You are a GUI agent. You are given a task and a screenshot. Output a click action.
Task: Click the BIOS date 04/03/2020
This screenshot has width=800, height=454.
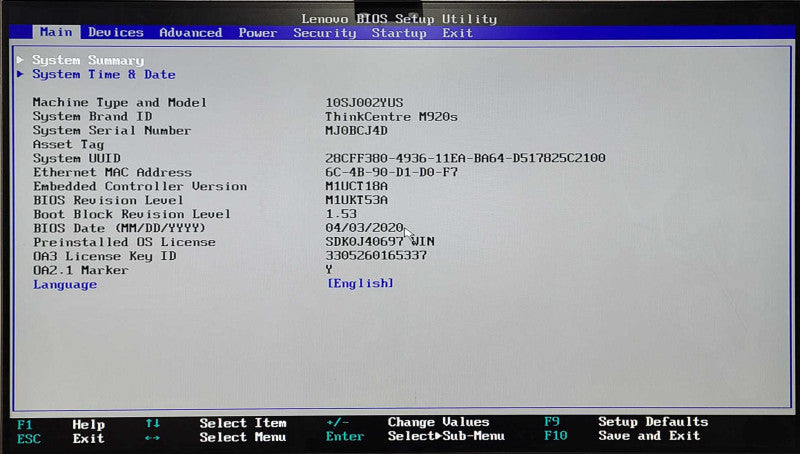tap(364, 228)
